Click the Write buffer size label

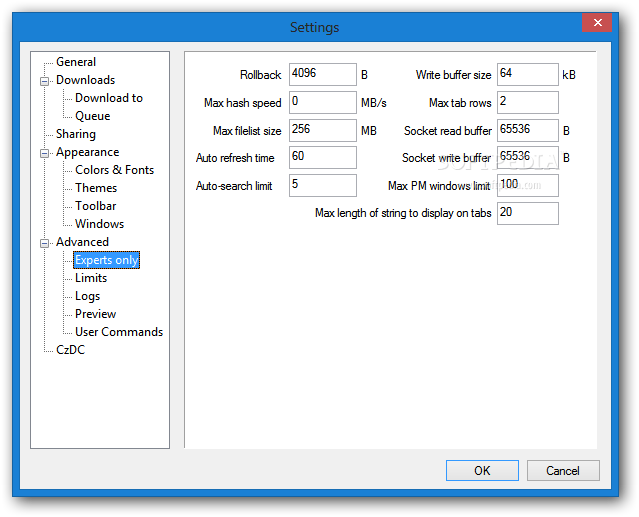(454, 75)
